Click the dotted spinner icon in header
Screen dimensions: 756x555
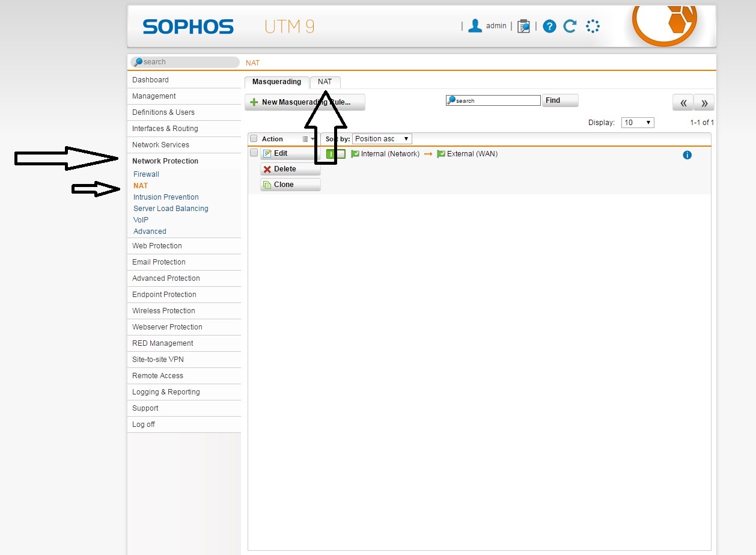(x=593, y=26)
